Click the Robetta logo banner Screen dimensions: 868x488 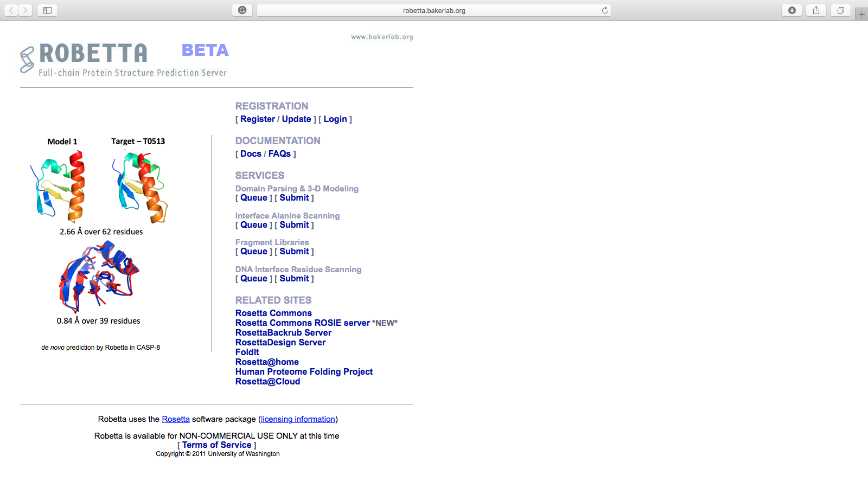click(x=124, y=59)
